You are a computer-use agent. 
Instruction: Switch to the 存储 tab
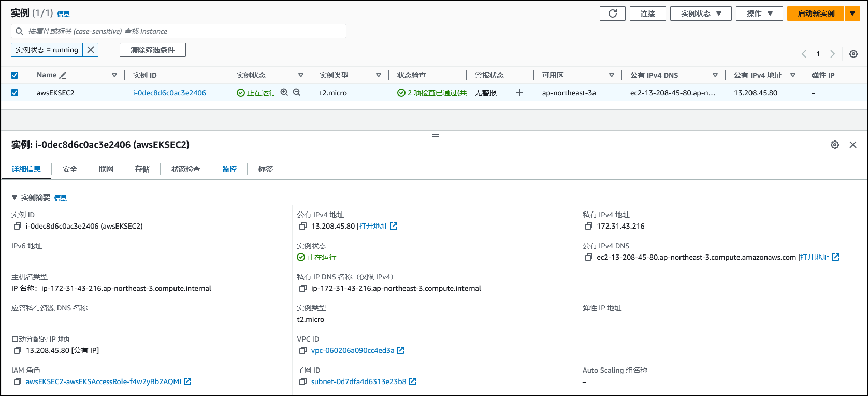(142, 169)
